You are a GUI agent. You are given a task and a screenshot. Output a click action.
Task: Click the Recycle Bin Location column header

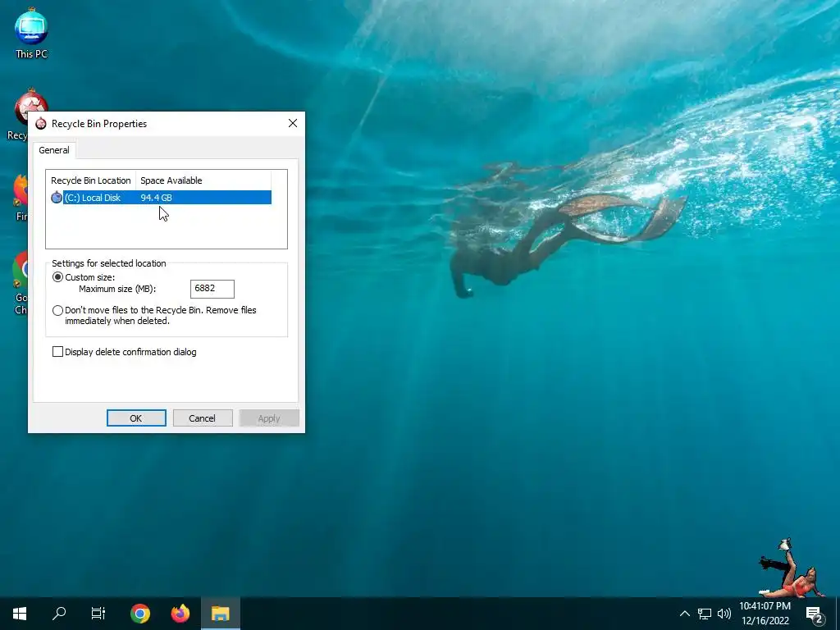point(91,180)
